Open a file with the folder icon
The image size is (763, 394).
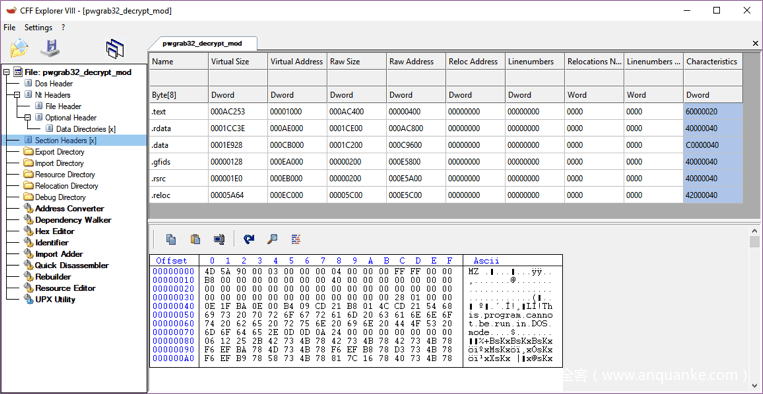click(x=19, y=48)
